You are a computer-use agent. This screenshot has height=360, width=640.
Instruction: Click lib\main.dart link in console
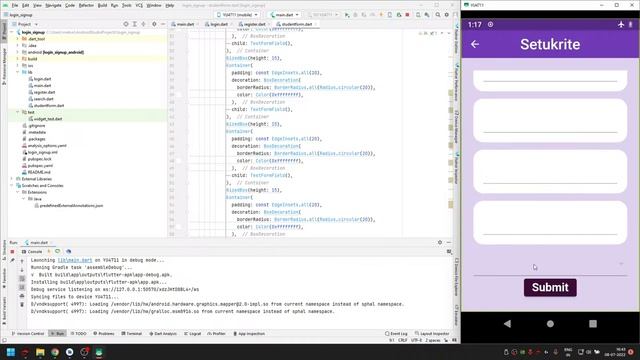point(75,260)
